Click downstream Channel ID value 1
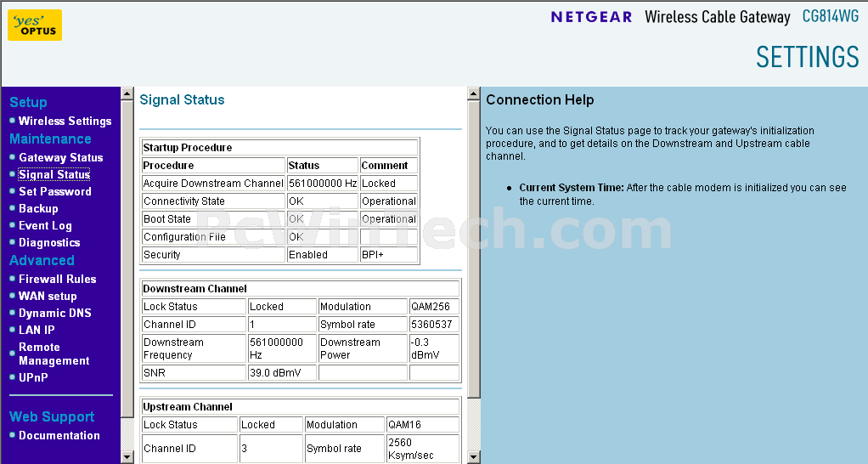The width and height of the screenshot is (868, 464). tap(282, 325)
